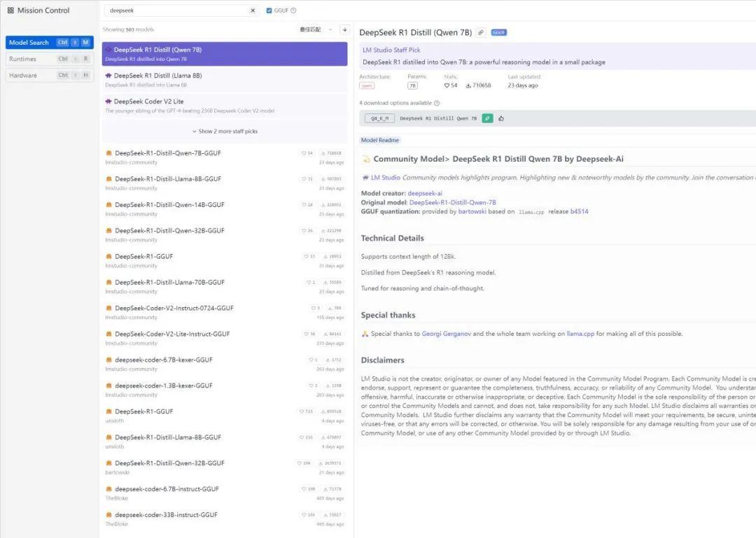Select deepseek-coder-33B-instruct-GGUF result
Screen dimensions: 756x538
tap(225, 519)
